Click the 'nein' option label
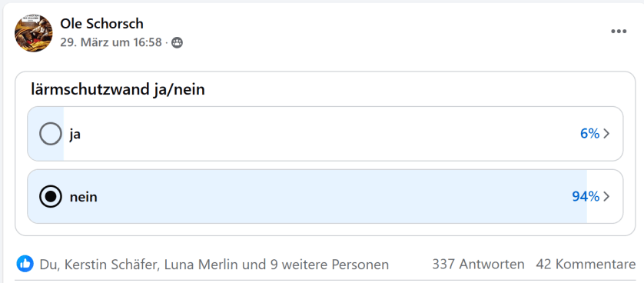644x283 pixels. click(83, 197)
